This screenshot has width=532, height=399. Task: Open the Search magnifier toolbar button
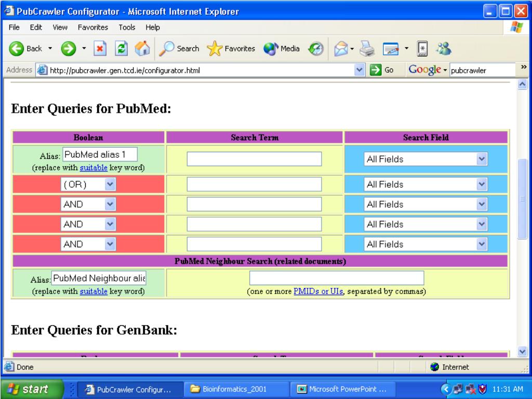click(x=179, y=48)
